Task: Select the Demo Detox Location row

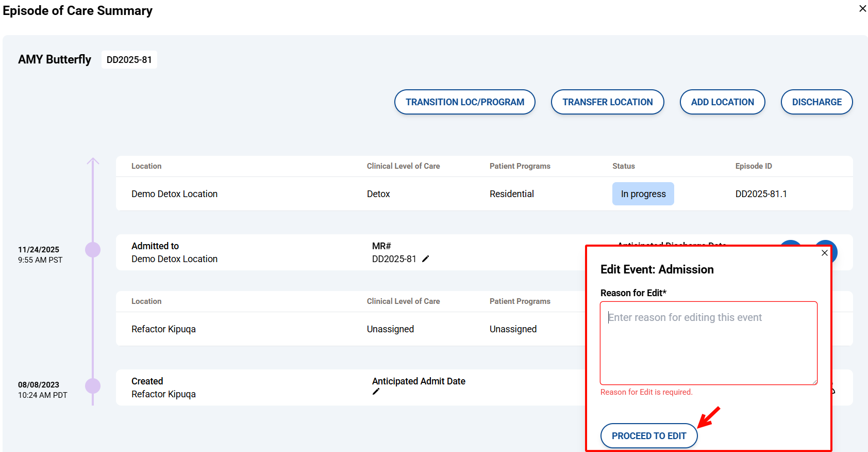Action: [x=174, y=194]
